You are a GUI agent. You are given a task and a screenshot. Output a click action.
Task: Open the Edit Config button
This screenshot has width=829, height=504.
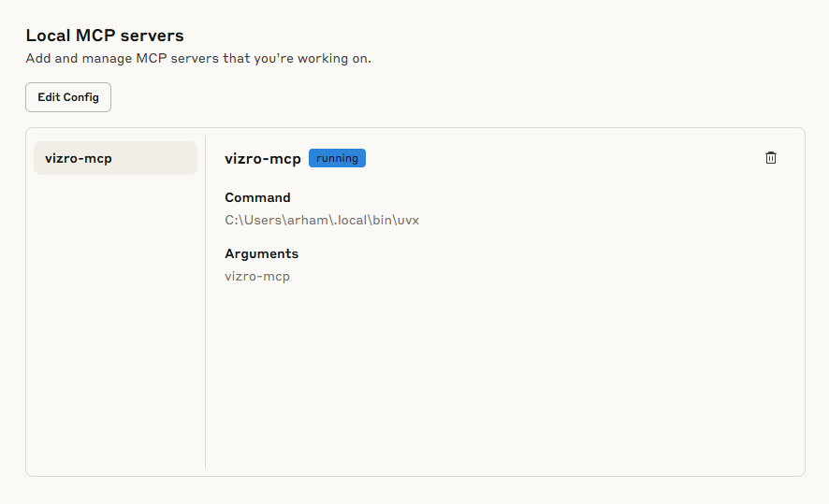tap(68, 97)
